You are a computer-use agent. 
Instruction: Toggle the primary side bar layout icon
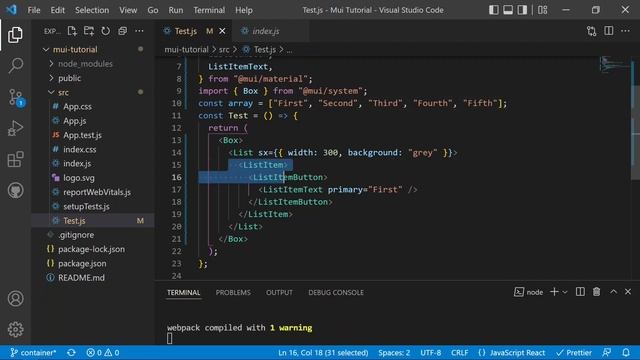click(x=493, y=10)
